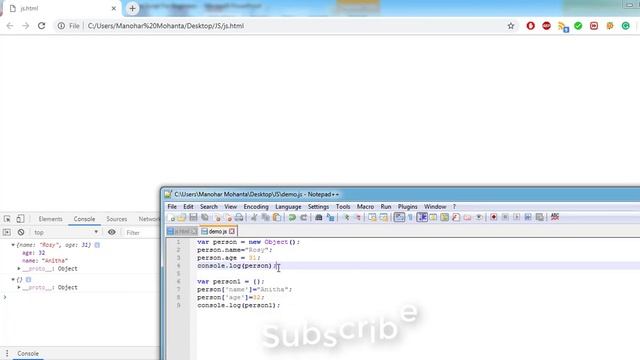Open DevTools drawer three-dot menu
This screenshot has height=360, width=640.
coord(7,353)
